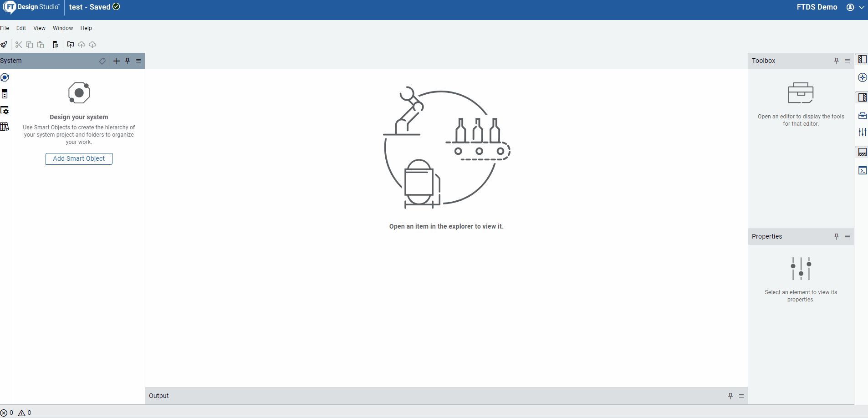
Task: Open the terminal output icon on right strip
Action: (x=862, y=170)
